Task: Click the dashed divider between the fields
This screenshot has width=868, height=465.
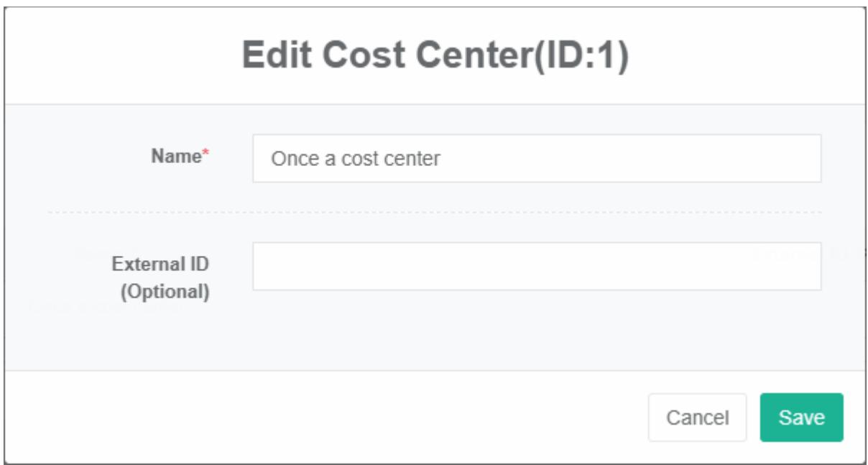Action: [434, 212]
